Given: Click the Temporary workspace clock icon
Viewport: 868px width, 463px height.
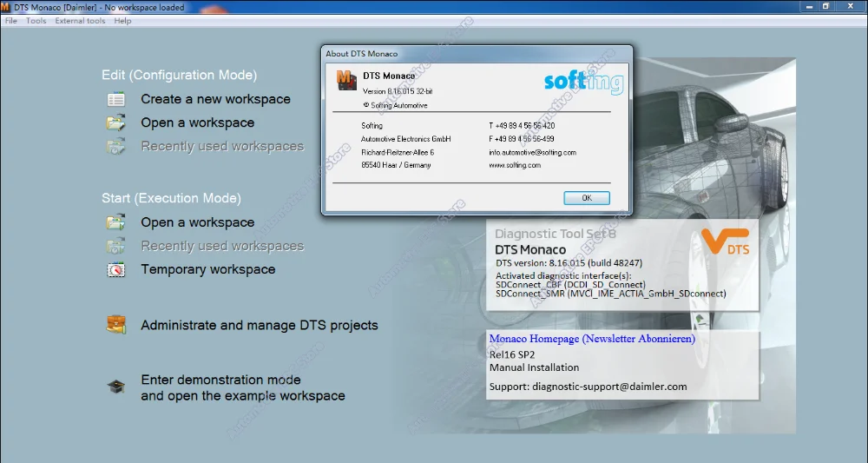Looking at the screenshot, I should 116,269.
